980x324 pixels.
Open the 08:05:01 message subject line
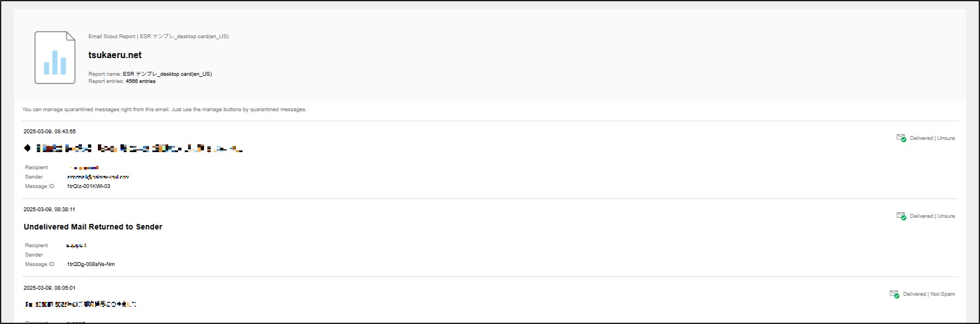80,304
